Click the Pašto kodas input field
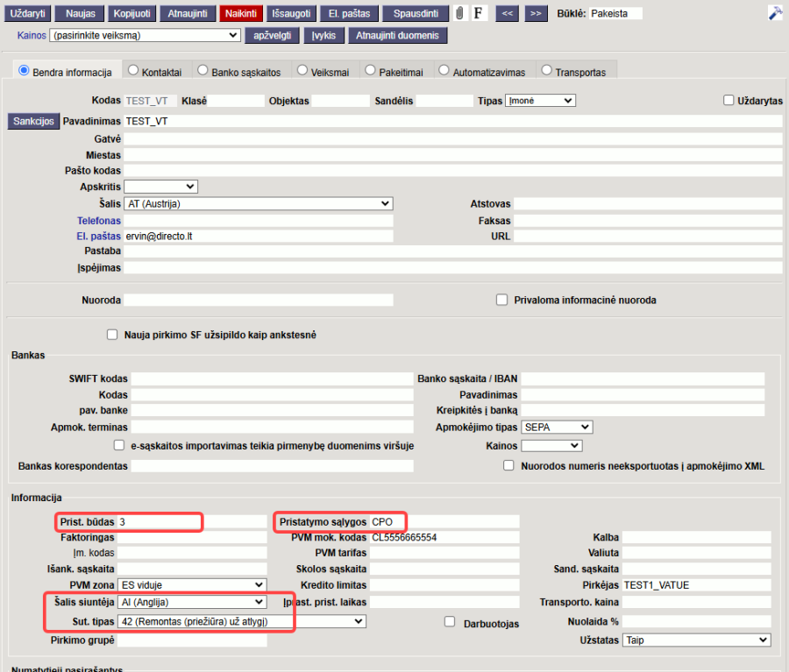The width and height of the screenshot is (789, 672). click(x=453, y=171)
